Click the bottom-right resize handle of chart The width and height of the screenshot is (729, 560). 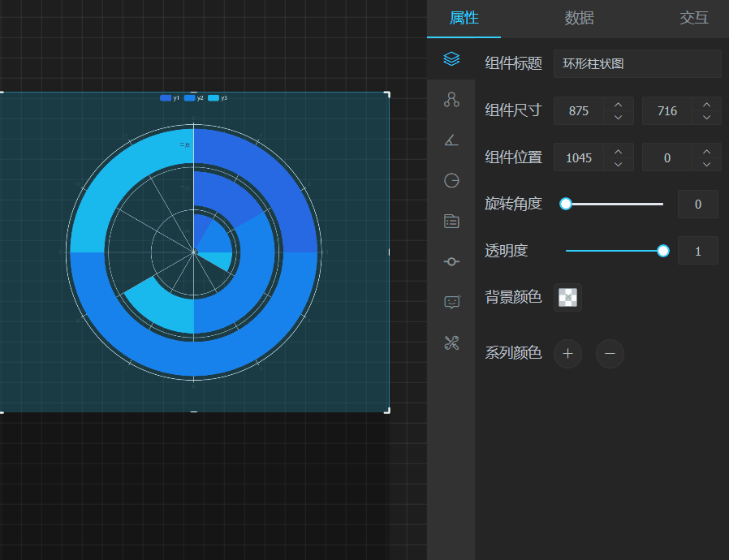(387, 411)
